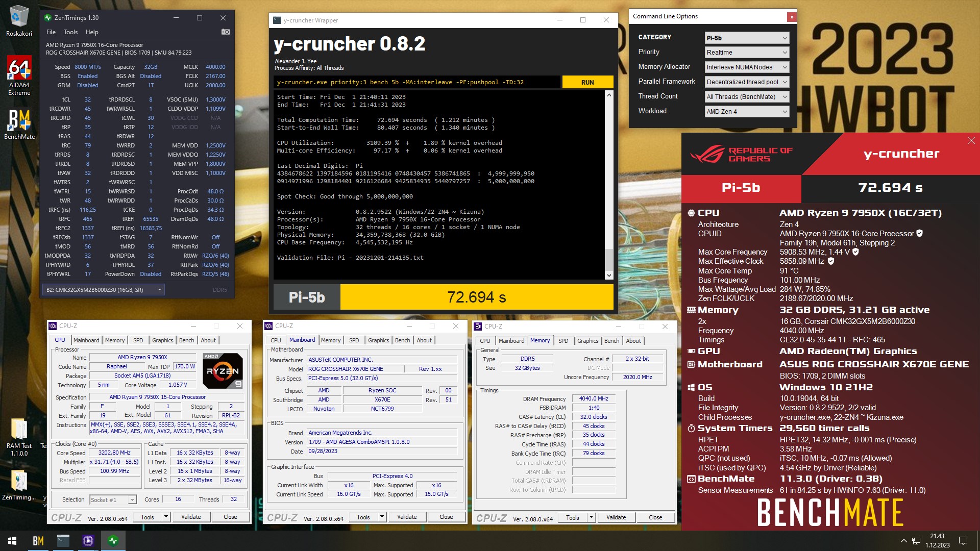Image resolution: width=980 pixels, height=551 pixels.
Task: Click Close in the CPU-Z CPU window
Action: (x=230, y=517)
